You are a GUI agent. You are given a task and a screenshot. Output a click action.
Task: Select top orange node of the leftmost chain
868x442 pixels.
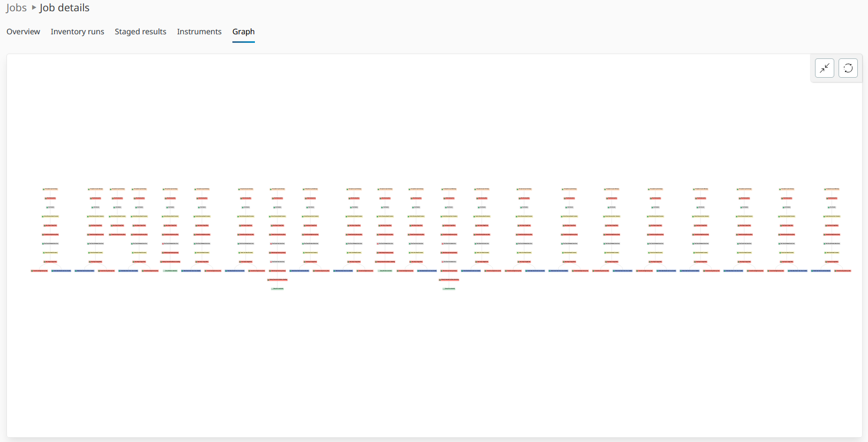(x=50, y=189)
